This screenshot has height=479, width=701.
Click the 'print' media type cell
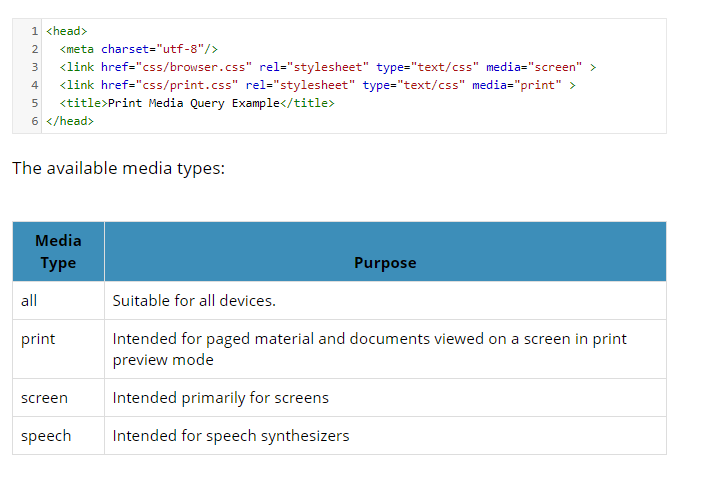(38, 339)
